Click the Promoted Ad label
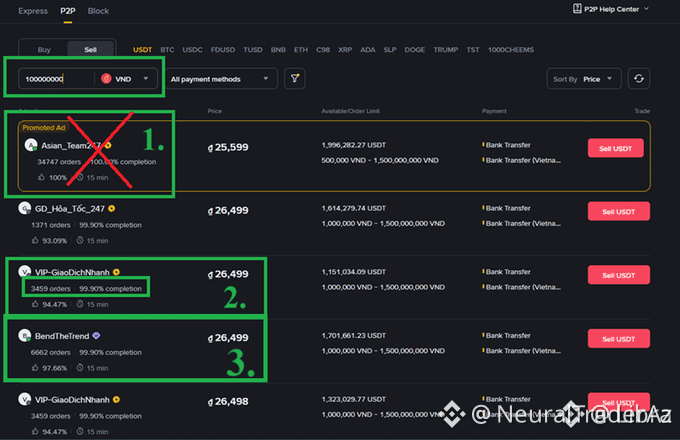 tap(44, 127)
